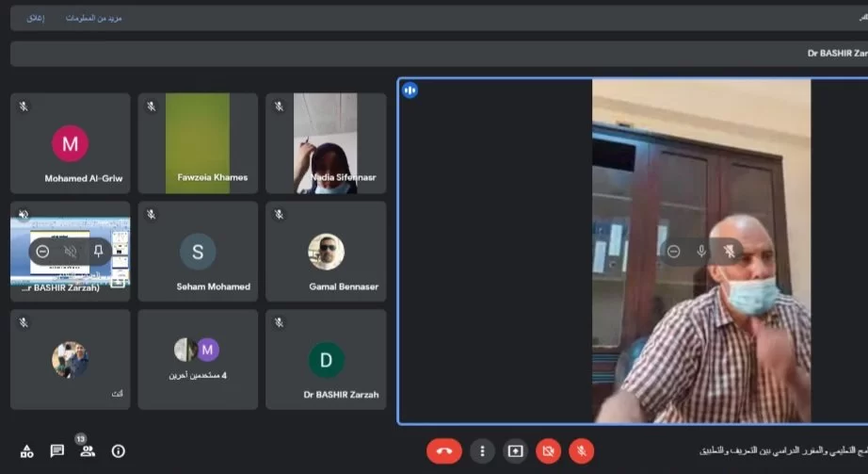
Task: Click the إغلاق button at top
Action: click(36, 18)
